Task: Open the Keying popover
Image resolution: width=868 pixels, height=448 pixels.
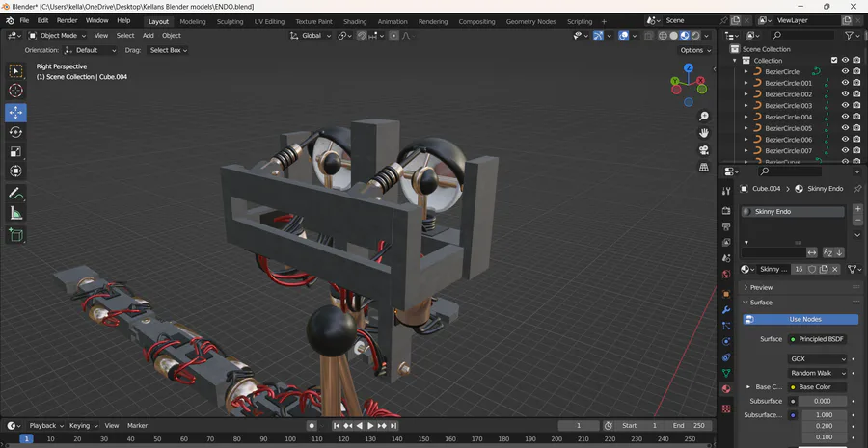Action: [x=83, y=425]
